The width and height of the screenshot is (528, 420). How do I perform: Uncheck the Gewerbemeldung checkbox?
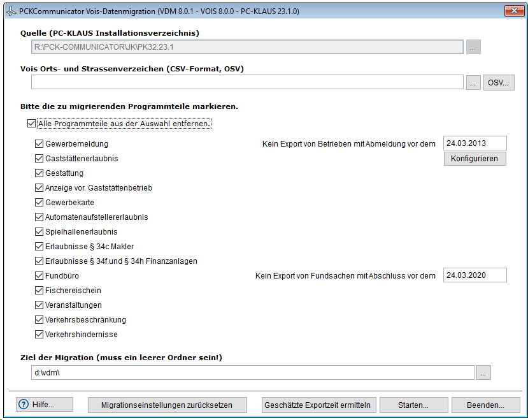tap(39, 144)
